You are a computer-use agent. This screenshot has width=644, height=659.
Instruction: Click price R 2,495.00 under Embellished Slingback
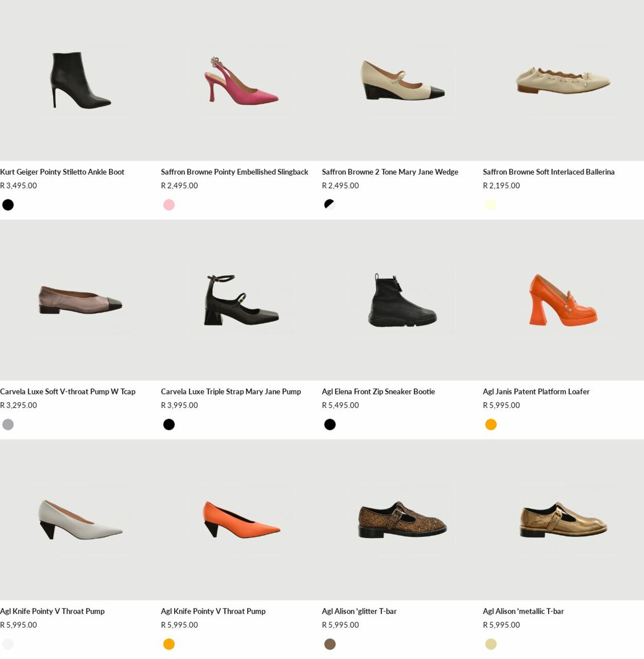(x=179, y=186)
